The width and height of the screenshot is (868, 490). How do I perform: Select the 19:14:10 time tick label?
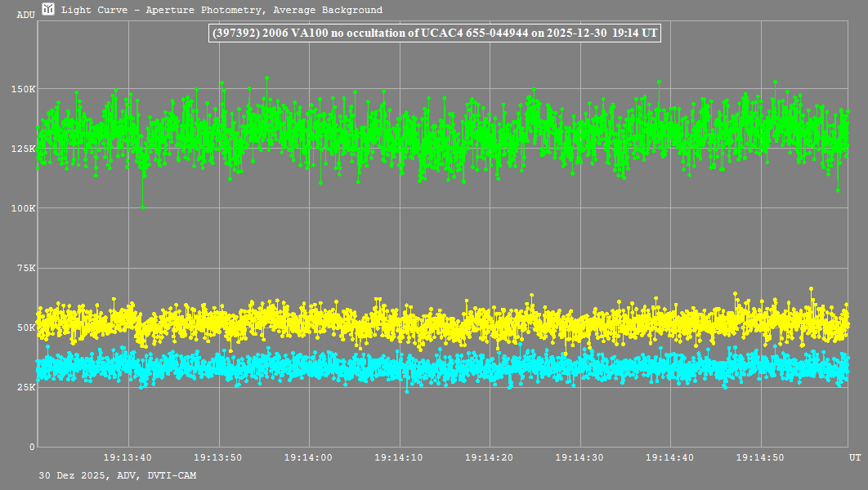pos(399,458)
